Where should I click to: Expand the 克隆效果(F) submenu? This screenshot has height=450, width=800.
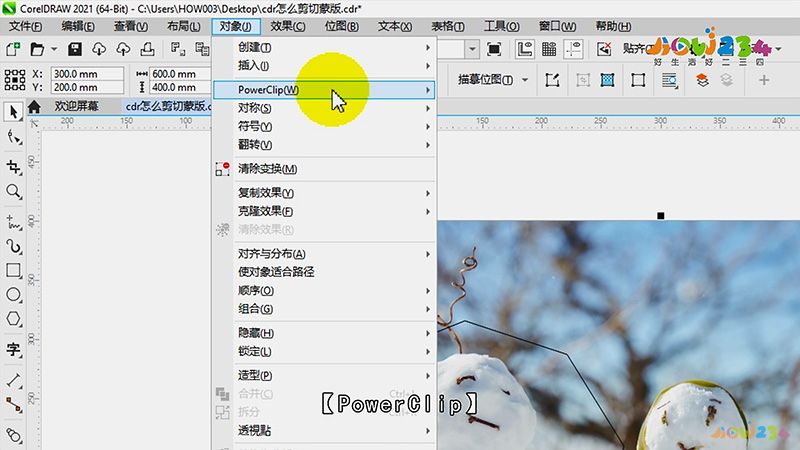coord(324,211)
